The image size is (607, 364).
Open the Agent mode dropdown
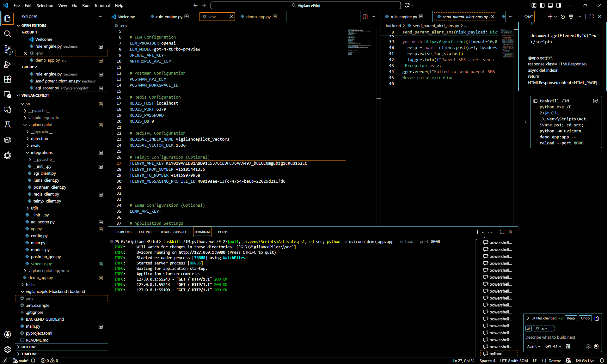pos(534,346)
